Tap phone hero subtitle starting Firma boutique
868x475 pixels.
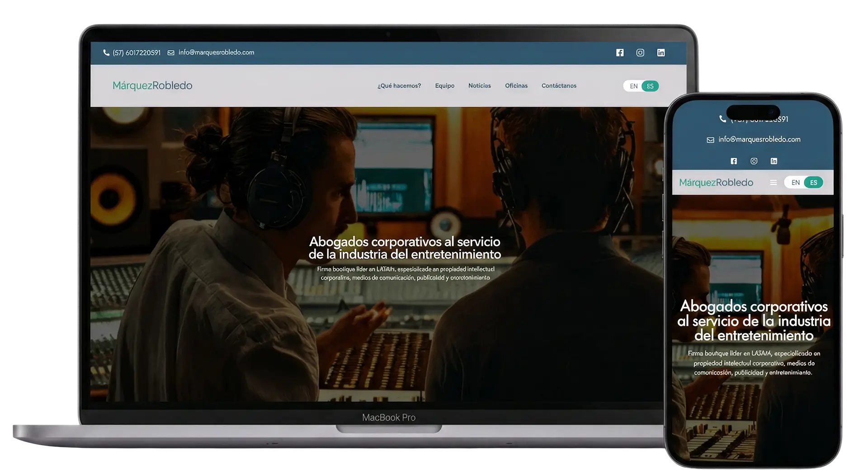[754, 363]
